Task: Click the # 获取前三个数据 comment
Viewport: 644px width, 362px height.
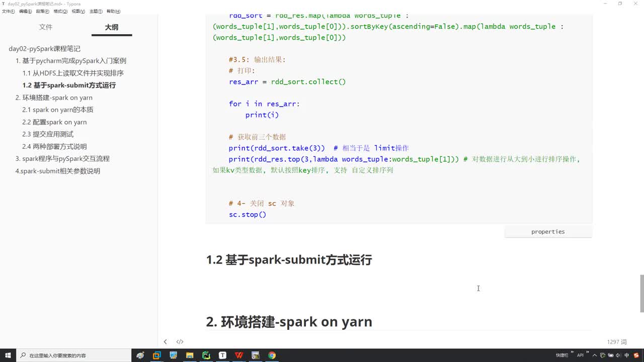Action: tap(257, 137)
